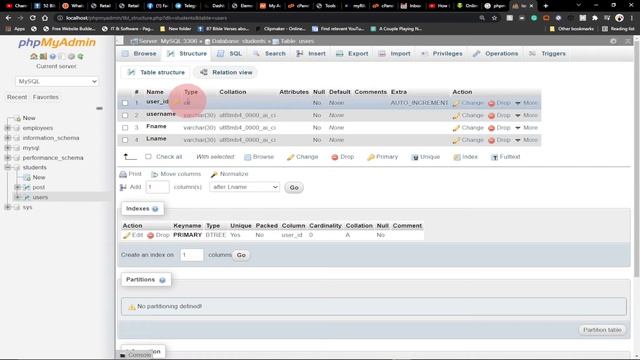The height and width of the screenshot is (360, 640).
Task: Open the MySQL current server dropdown
Action: coord(57,81)
